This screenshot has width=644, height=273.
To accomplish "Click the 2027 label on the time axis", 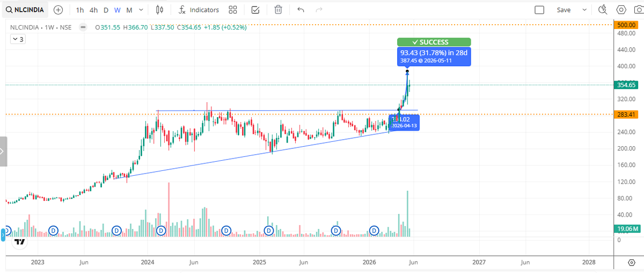I will (x=479, y=262).
